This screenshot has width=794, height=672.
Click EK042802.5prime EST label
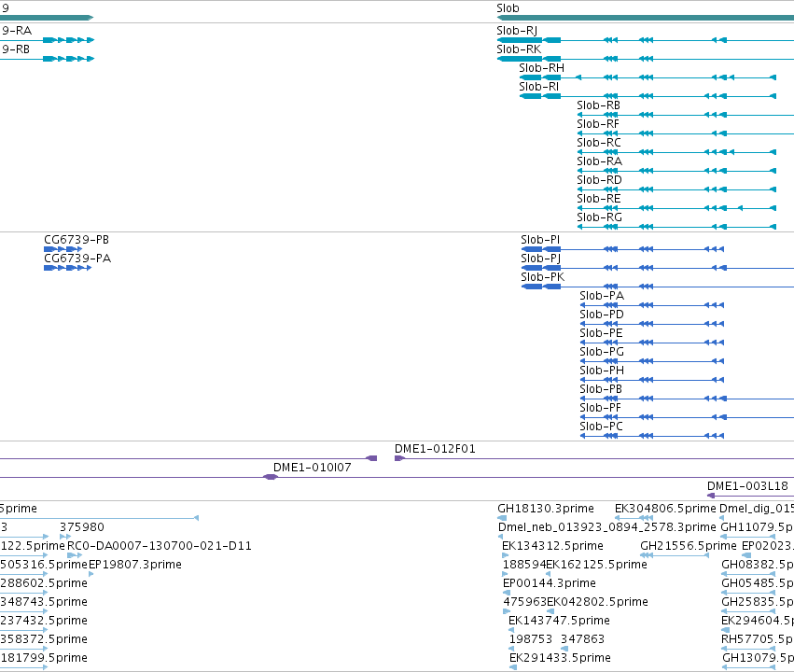pos(597,602)
